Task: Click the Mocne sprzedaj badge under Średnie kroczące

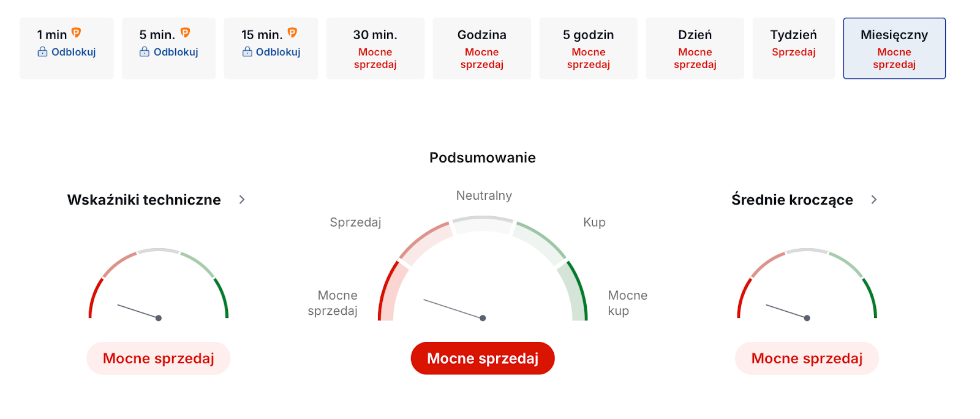Action: pyautogui.click(x=807, y=358)
